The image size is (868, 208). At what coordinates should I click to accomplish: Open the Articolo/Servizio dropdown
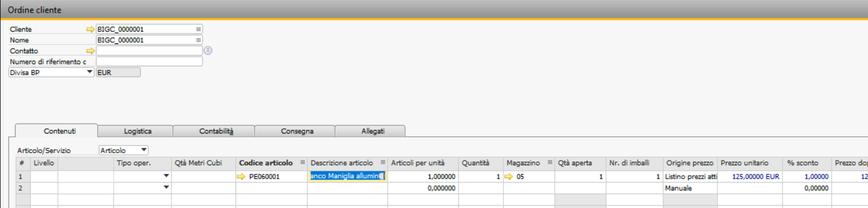(x=144, y=150)
